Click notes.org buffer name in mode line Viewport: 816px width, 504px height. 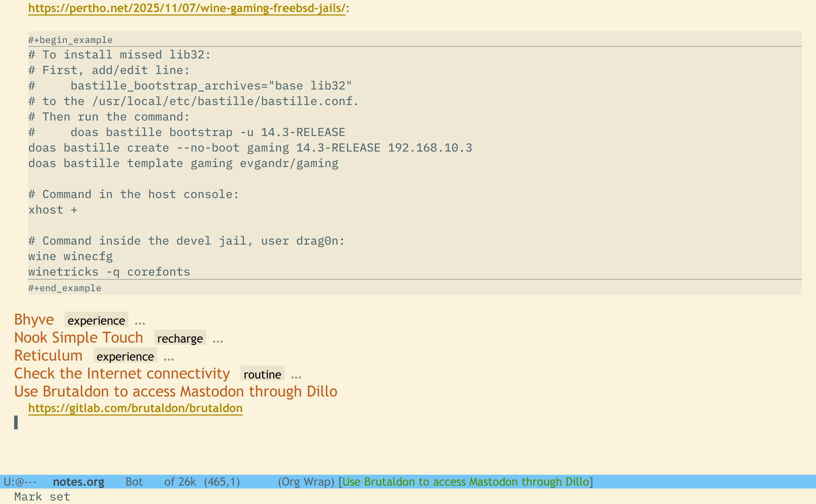click(x=78, y=481)
